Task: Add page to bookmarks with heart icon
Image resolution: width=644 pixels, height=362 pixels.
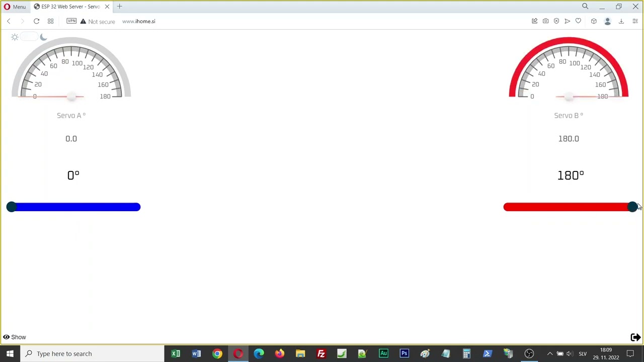Action: point(578,21)
